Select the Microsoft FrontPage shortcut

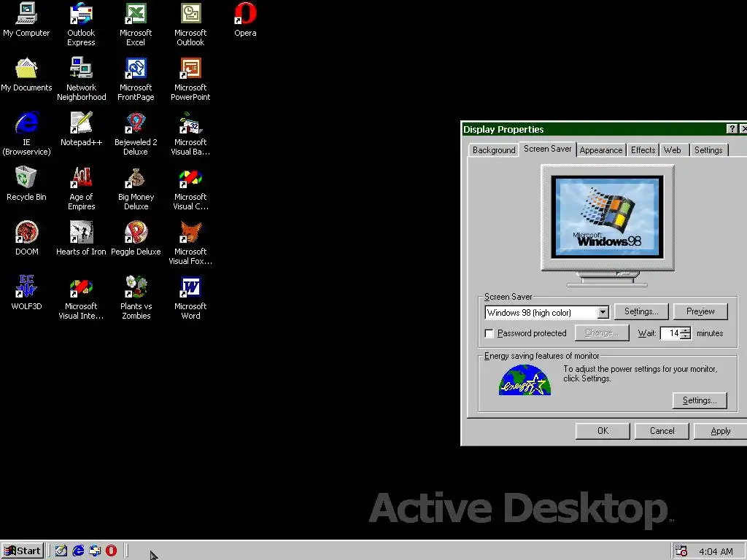click(136, 79)
